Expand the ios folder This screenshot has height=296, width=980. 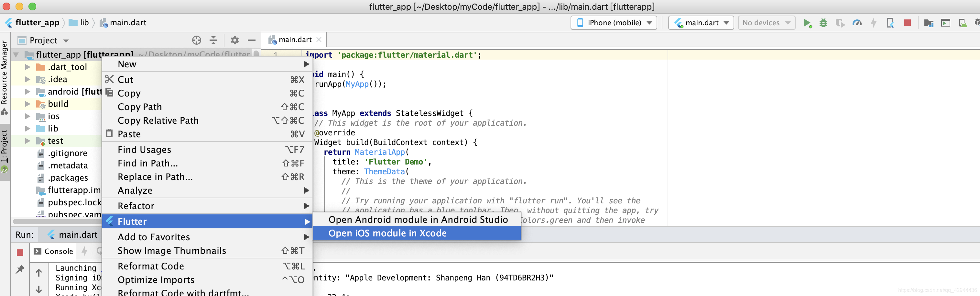[27, 116]
